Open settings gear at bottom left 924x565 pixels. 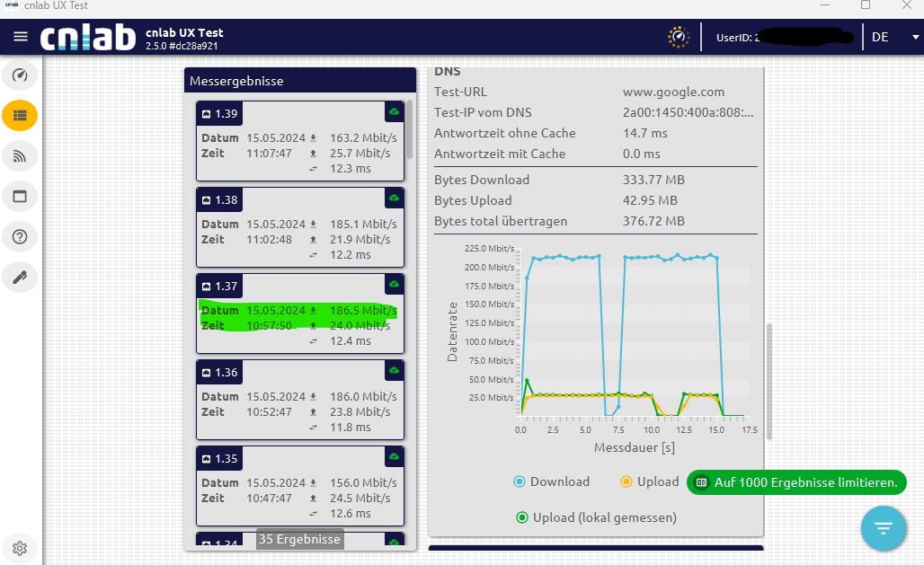coord(20,548)
